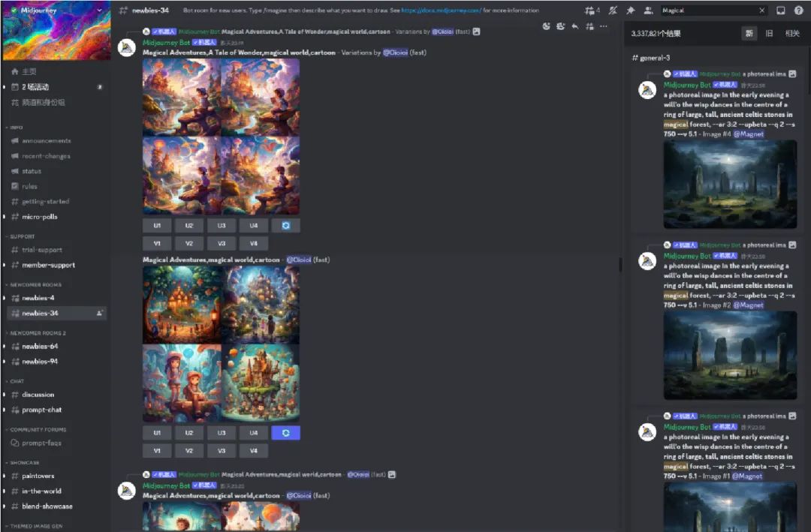Image resolution: width=811 pixels, height=532 pixels.
Task: Create thread from hovered message icon
Action: [589, 26]
